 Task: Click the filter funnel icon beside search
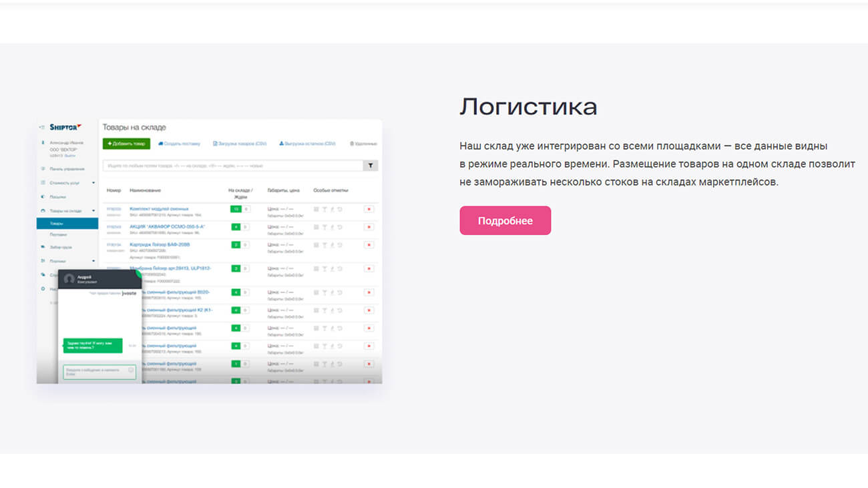pos(371,166)
